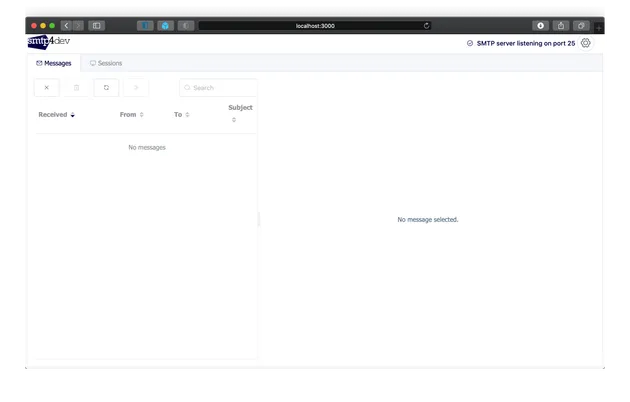This screenshot has width=630, height=402.
Task: Click the server status check icon
Action: pyautogui.click(x=470, y=43)
